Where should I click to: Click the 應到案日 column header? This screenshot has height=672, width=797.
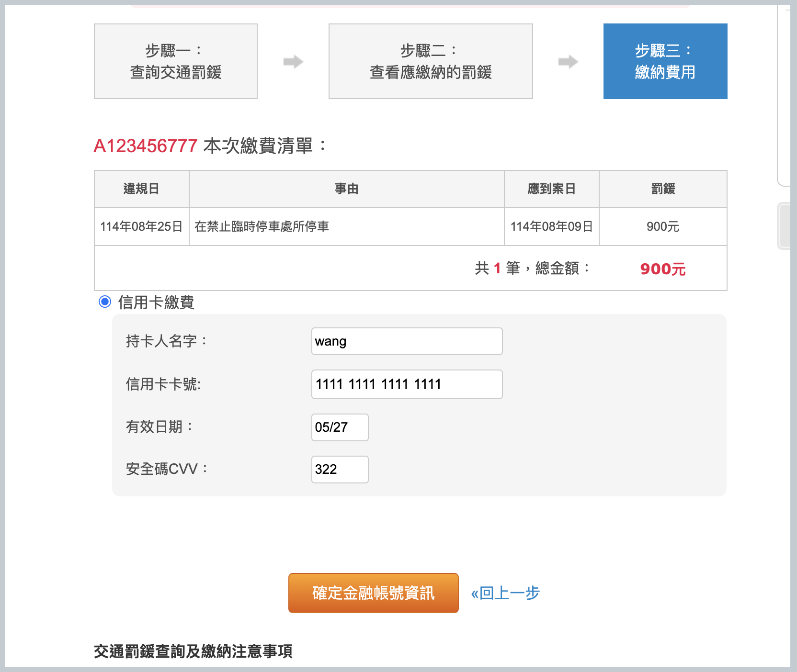[x=551, y=189]
